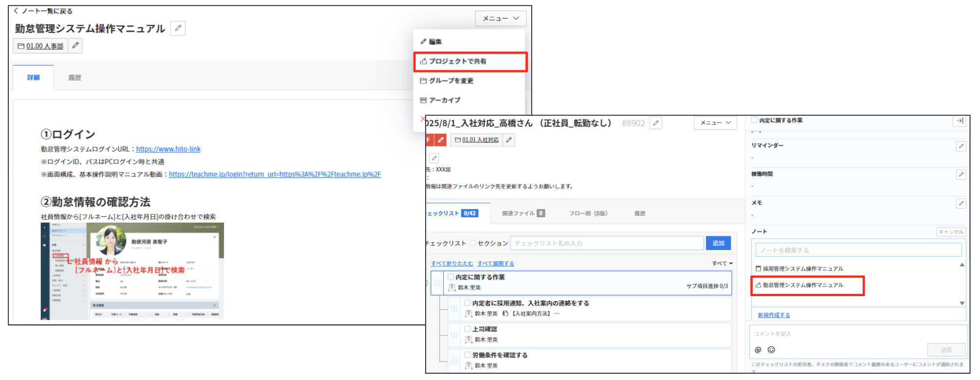This screenshot has height=380, width=980.
Task: Click pencil icon next to 01.00 人事部 group
Action: point(75,46)
